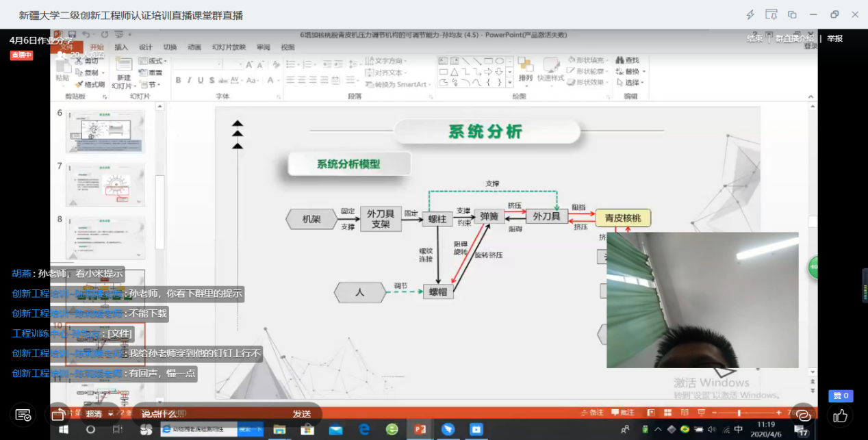This screenshot has width=868, height=440.
Task: Switch to the Insert (插入) tab
Action: (x=121, y=47)
